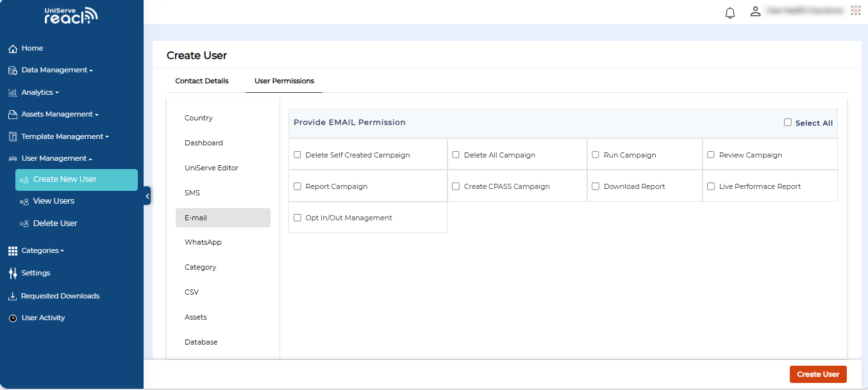Click the User Activity clock icon
This screenshot has height=390, width=868.
tap(12, 318)
